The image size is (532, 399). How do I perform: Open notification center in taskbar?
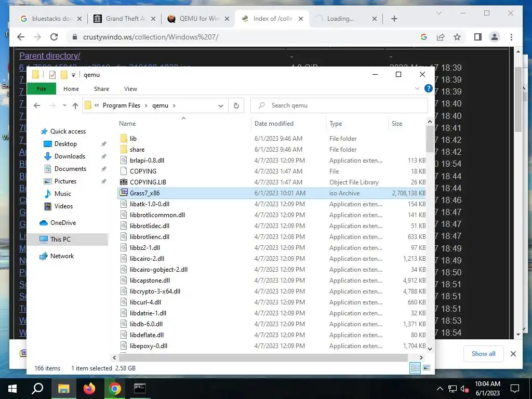click(515, 389)
